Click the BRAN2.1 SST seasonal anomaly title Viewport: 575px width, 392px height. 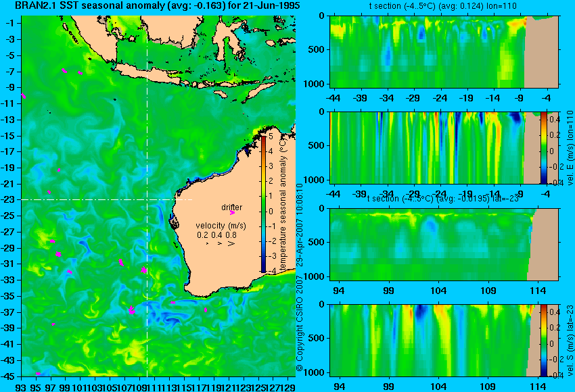point(157,5)
